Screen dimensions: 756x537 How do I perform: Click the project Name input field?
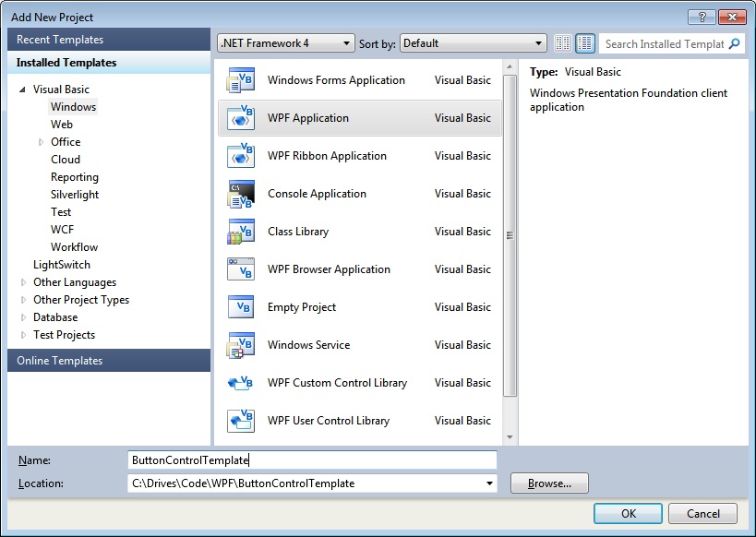pyautogui.click(x=312, y=459)
